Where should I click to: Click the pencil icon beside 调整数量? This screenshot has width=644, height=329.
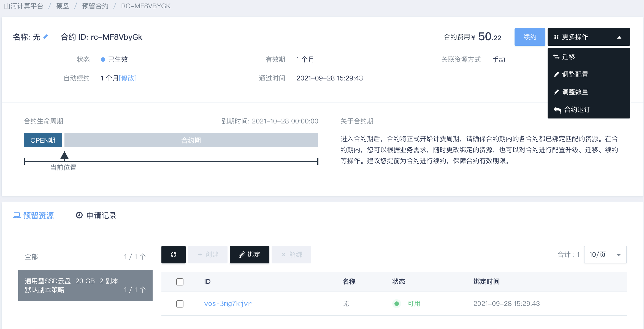[556, 92]
